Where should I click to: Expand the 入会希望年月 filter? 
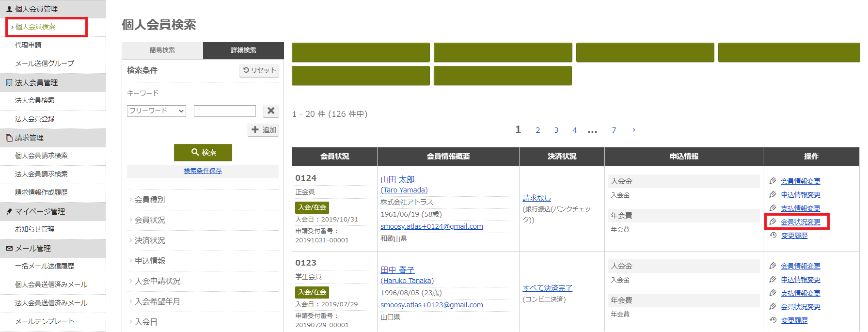click(158, 301)
